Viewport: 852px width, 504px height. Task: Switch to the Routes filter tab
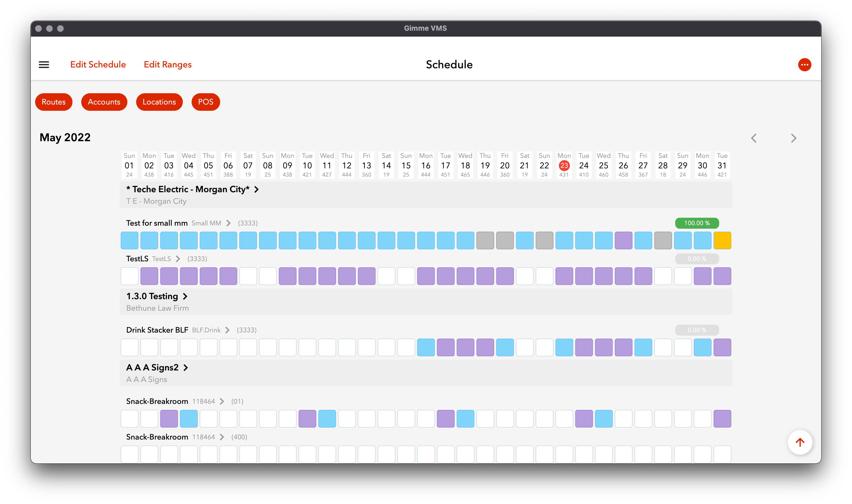(54, 102)
